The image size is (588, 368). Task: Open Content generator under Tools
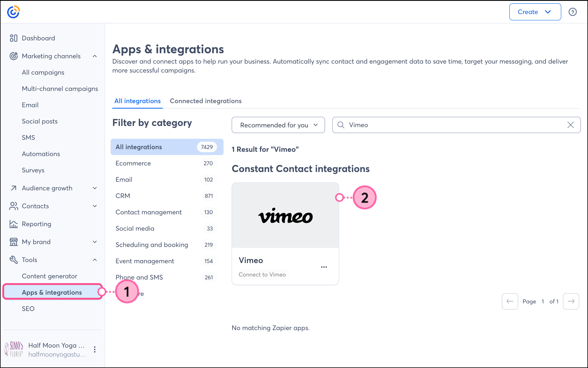point(50,276)
